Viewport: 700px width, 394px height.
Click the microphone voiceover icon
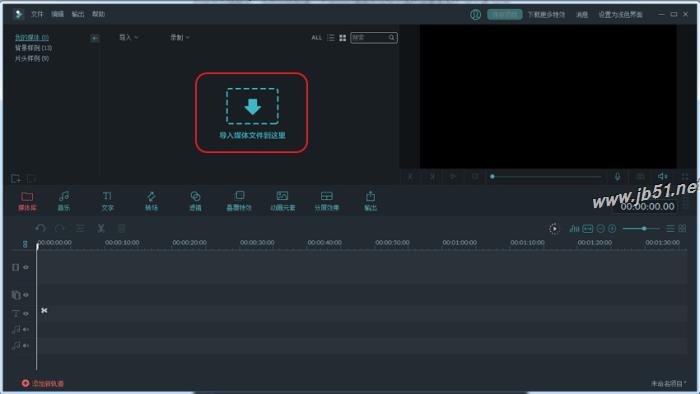[617, 177]
